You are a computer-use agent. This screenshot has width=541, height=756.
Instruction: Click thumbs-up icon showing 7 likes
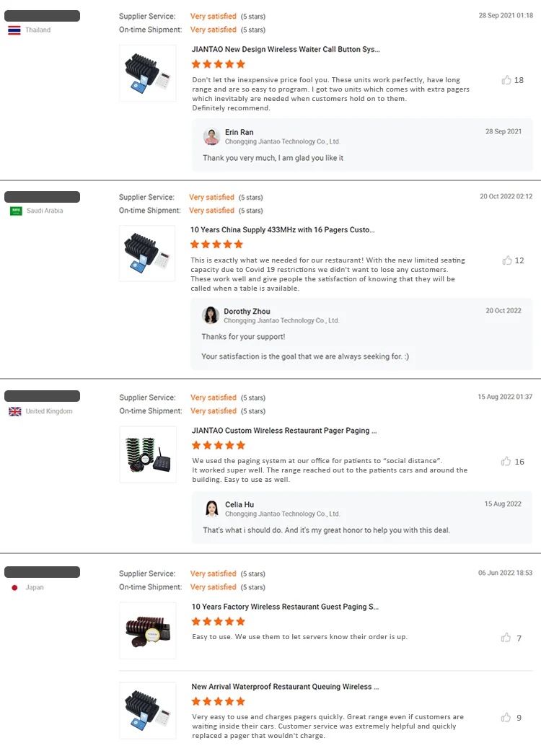pyautogui.click(x=506, y=638)
